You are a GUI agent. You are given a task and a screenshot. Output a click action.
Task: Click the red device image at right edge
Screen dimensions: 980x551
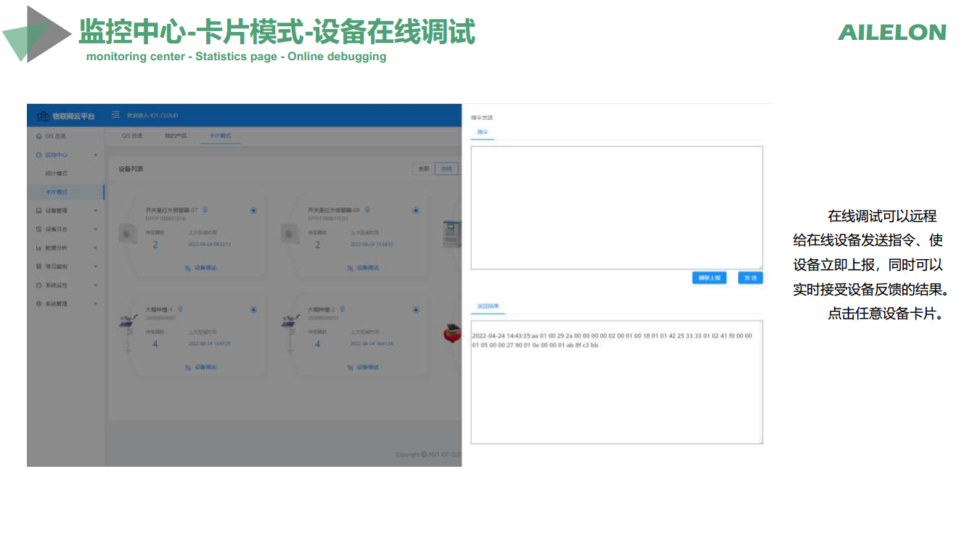click(x=452, y=332)
